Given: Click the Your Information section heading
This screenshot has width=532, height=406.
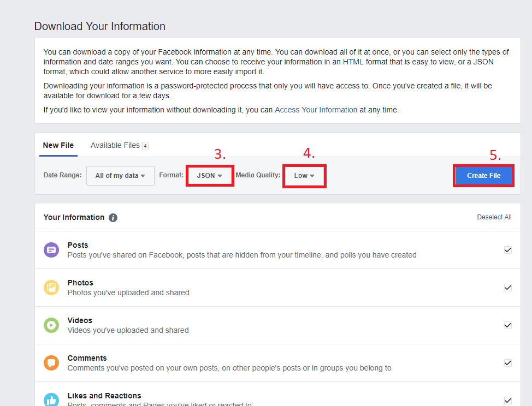Looking at the screenshot, I should [x=74, y=217].
